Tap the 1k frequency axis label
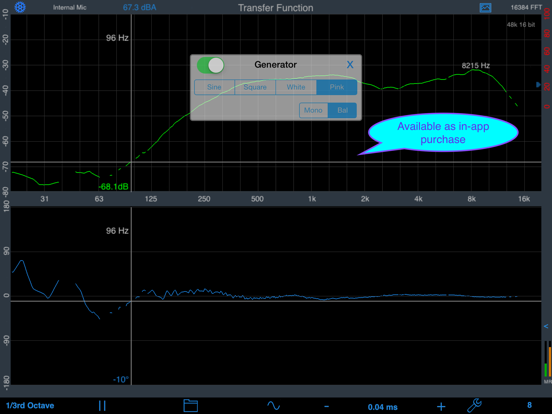 point(312,199)
